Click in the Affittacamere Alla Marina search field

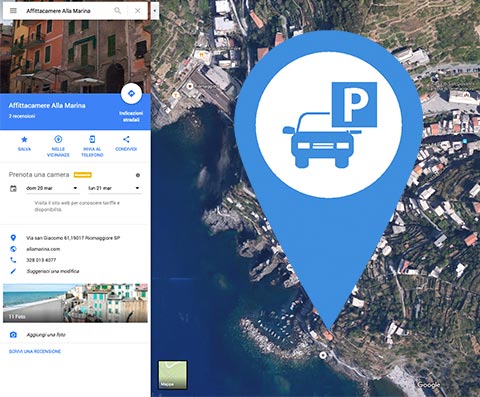[x=67, y=11]
